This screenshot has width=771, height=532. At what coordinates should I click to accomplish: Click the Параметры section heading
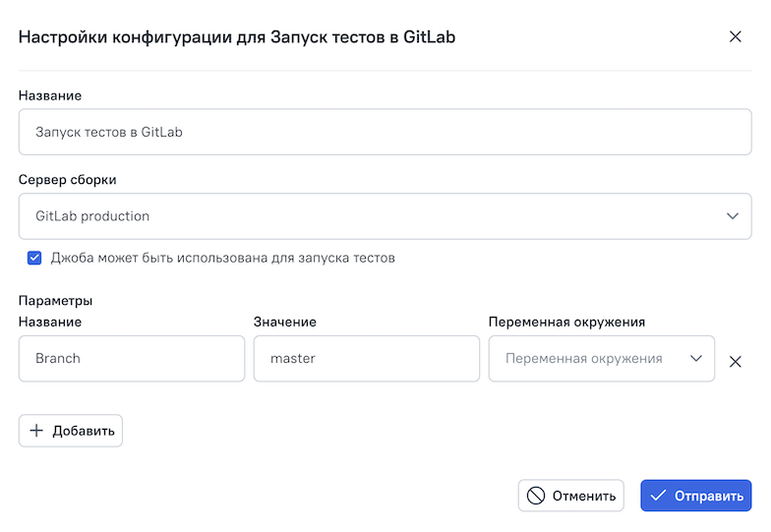coord(55,301)
